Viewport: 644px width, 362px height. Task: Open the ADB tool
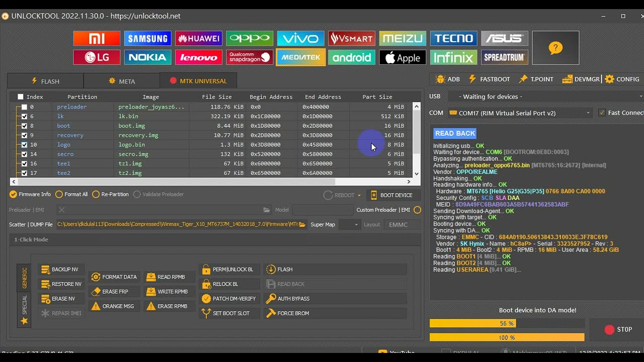[x=448, y=79]
